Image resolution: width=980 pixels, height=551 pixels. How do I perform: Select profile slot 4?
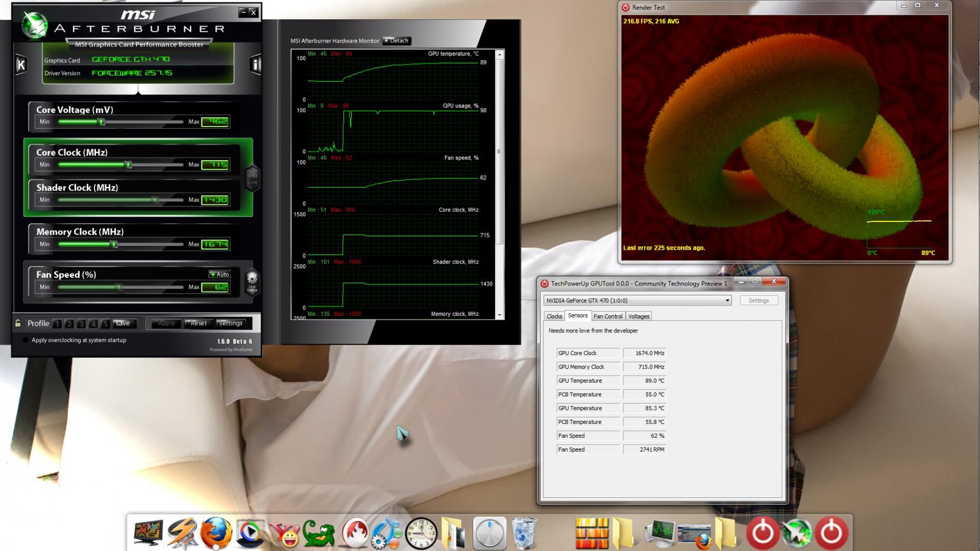coord(93,324)
